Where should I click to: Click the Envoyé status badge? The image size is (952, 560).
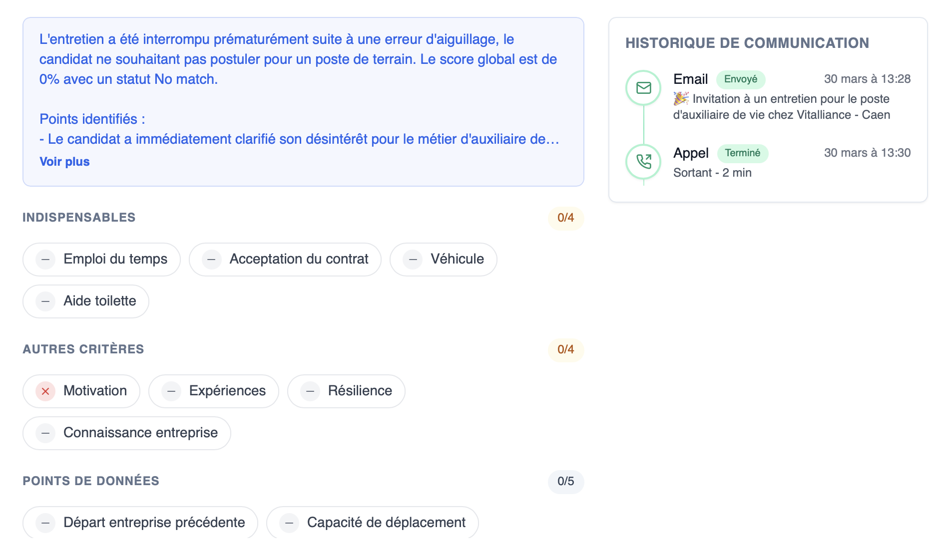741,79
